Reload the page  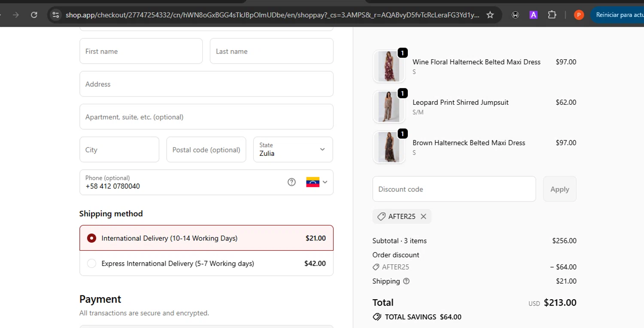click(x=34, y=15)
